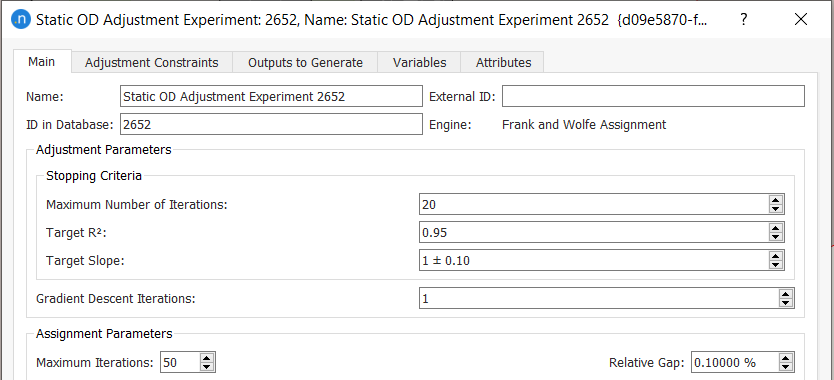
Task: Increase Target Slope tolerance with up arrow
Action: [x=775, y=256]
